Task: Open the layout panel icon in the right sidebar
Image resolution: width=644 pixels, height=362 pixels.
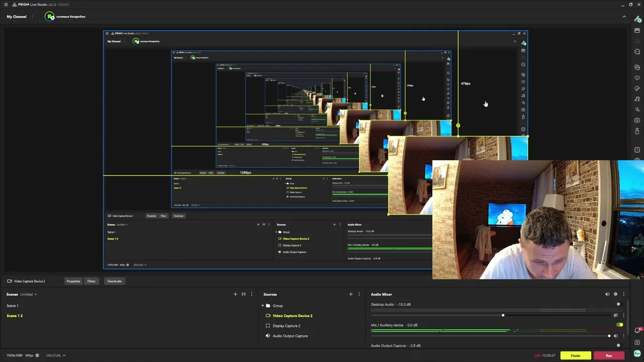Action: pos(637,31)
